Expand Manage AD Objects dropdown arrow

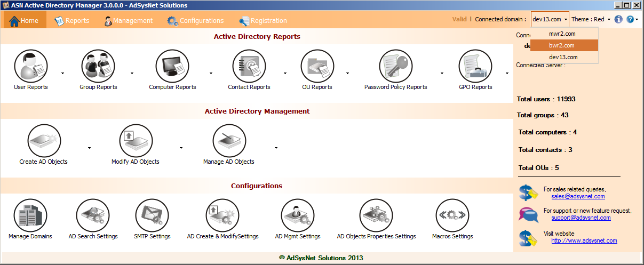[276, 148]
